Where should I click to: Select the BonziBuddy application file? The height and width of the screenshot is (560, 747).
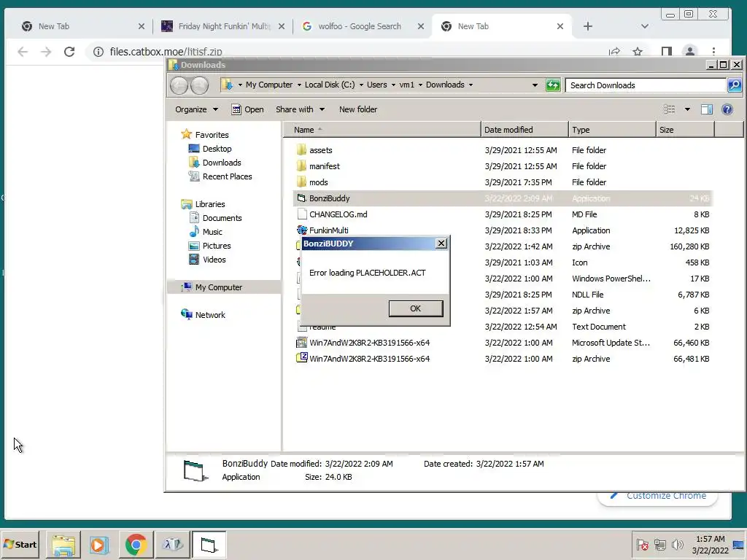tap(502, 198)
